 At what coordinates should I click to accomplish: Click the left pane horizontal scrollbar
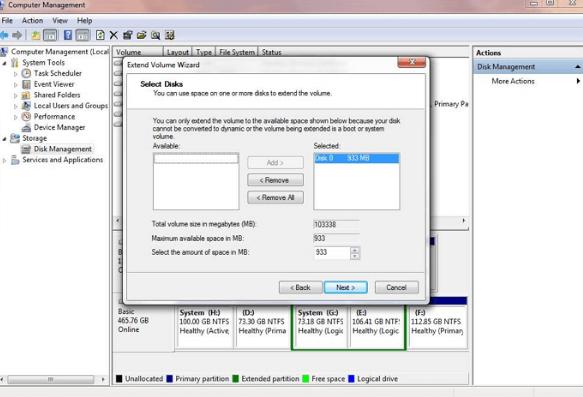click(x=51, y=380)
